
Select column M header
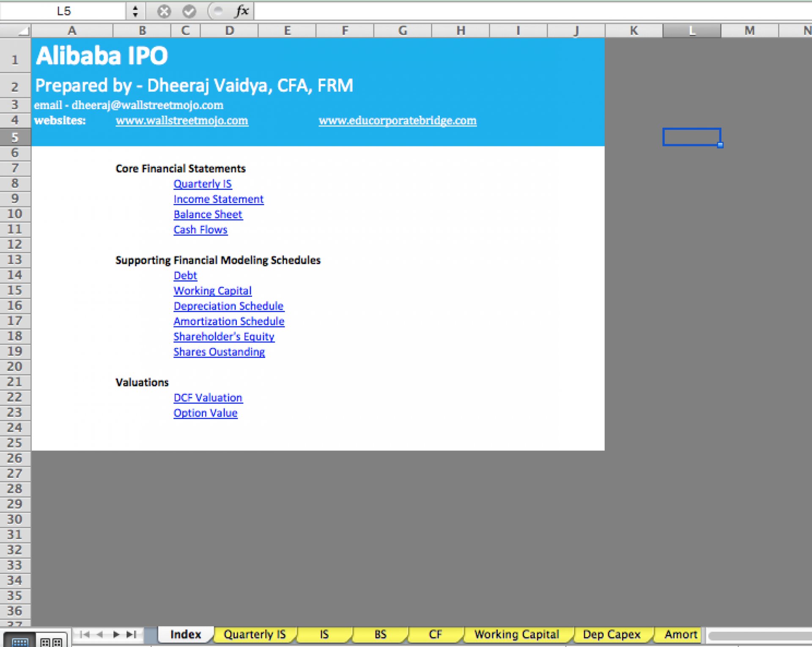(x=749, y=30)
